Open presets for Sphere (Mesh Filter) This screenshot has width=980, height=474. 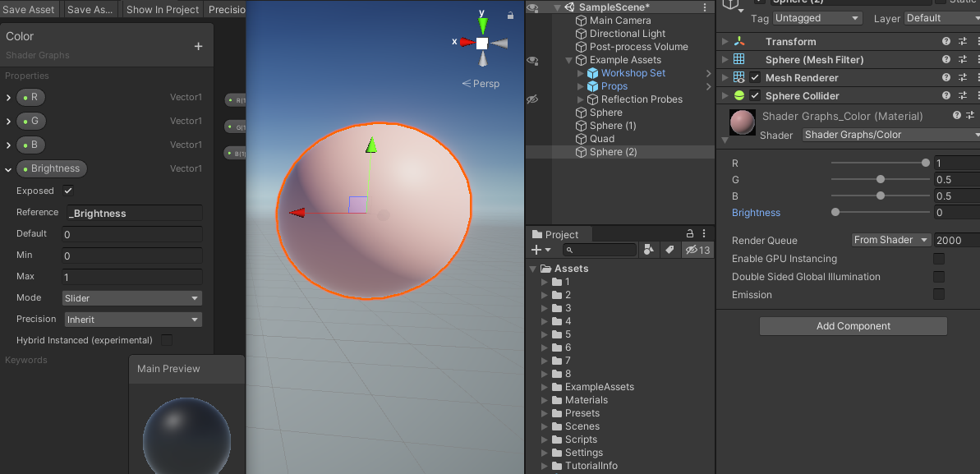click(961, 59)
